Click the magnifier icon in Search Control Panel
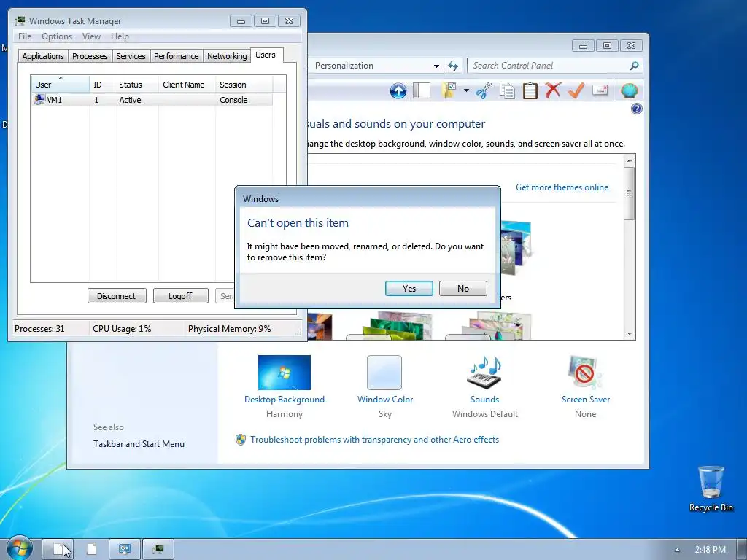This screenshot has width=747, height=560. (634, 66)
